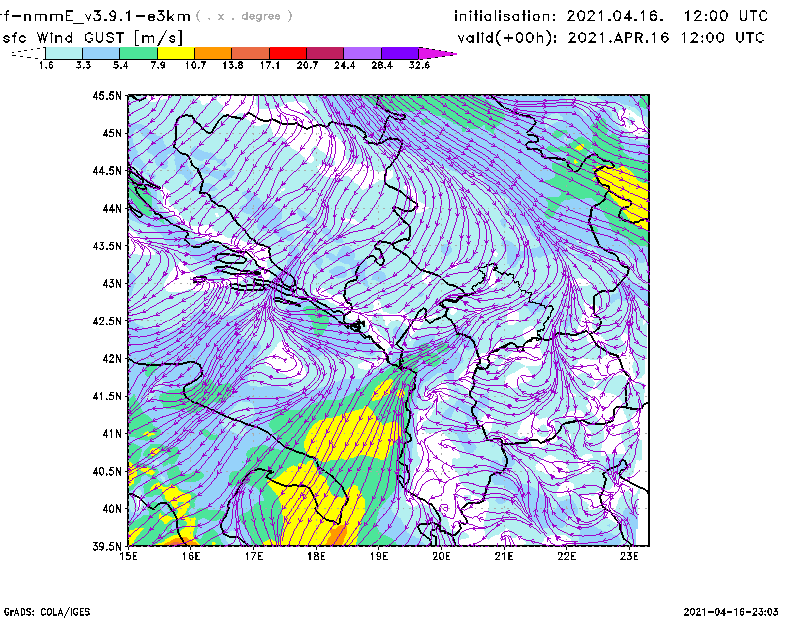800x618 pixels.
Task: Click the 42N latitude label
Action: click(112, 358)
